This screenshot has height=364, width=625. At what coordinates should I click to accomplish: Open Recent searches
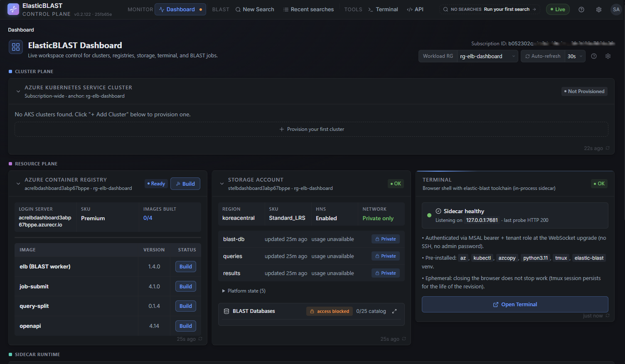click(308, 9)
